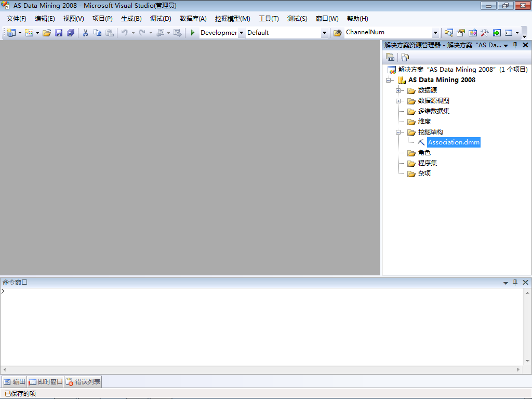Viewport: 532px width, 399px height.
Task: Close the Solution Explorer panel
Action: [x=526, y=45]
